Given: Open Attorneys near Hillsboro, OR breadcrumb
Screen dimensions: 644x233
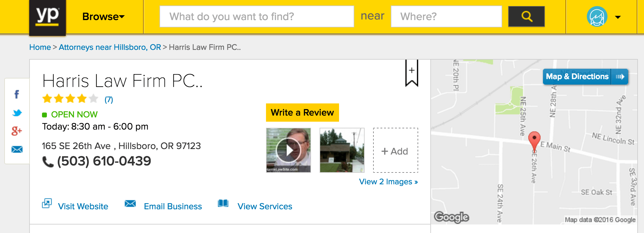Looking at the screenshot, I should (x=110, y=47).
